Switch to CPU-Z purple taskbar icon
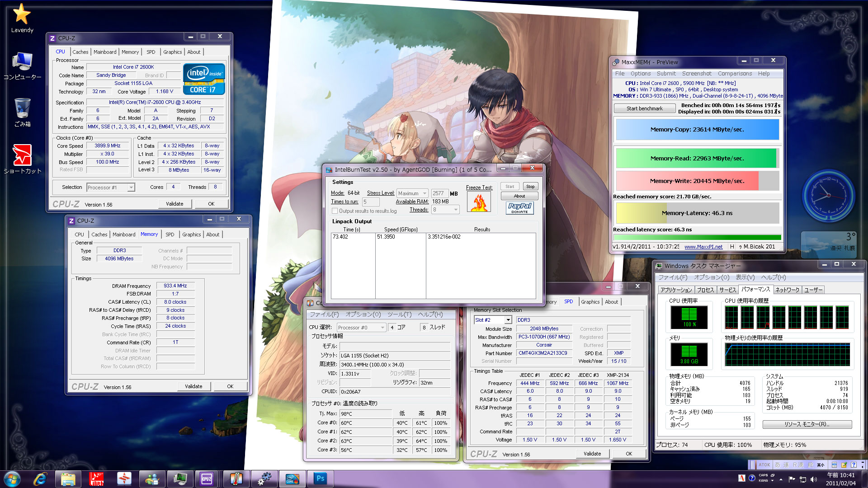 (x=207, y=479)
